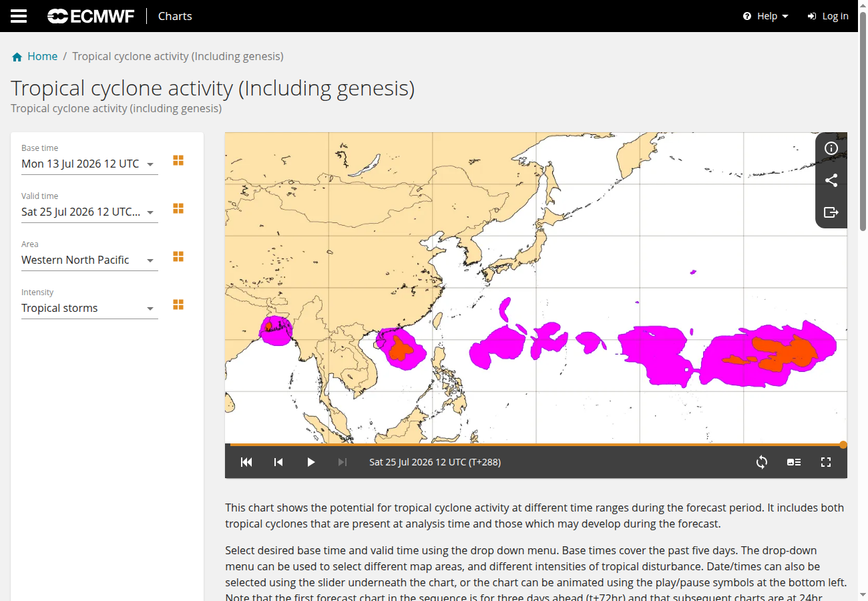Step back one forecast frame
The height and width of the screenshot is (601, 868).
(x=278, y=462)
